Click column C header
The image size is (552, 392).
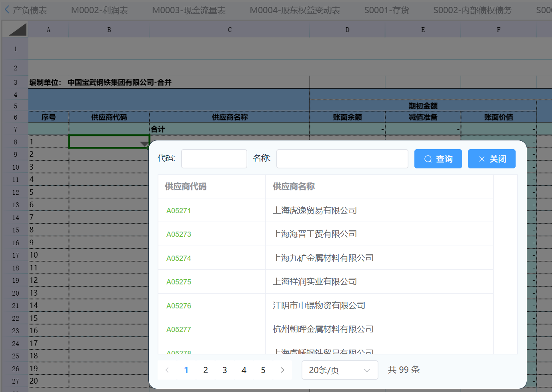click(x=230, y=30)
